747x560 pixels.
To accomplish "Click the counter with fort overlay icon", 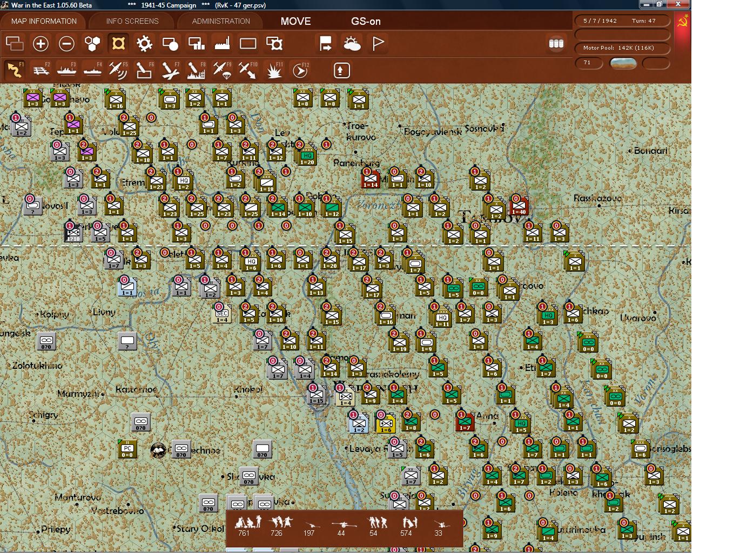I will coord(274,43).
